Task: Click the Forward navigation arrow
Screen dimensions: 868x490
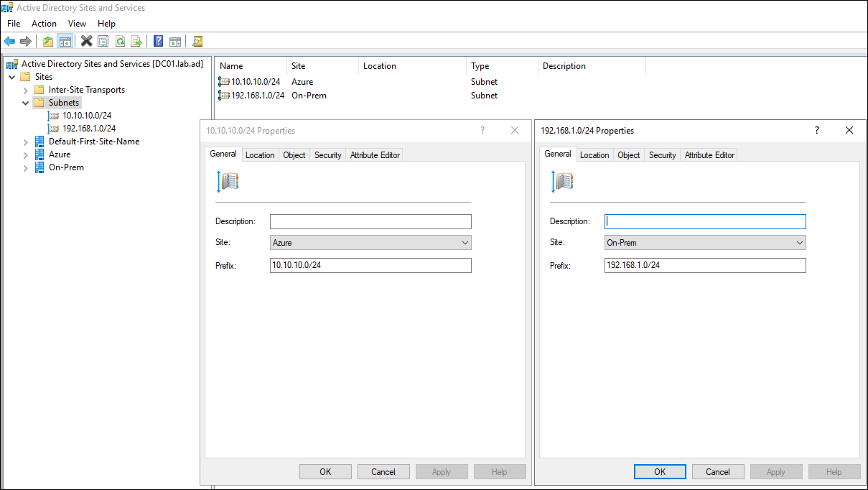Action: [26, 41]
